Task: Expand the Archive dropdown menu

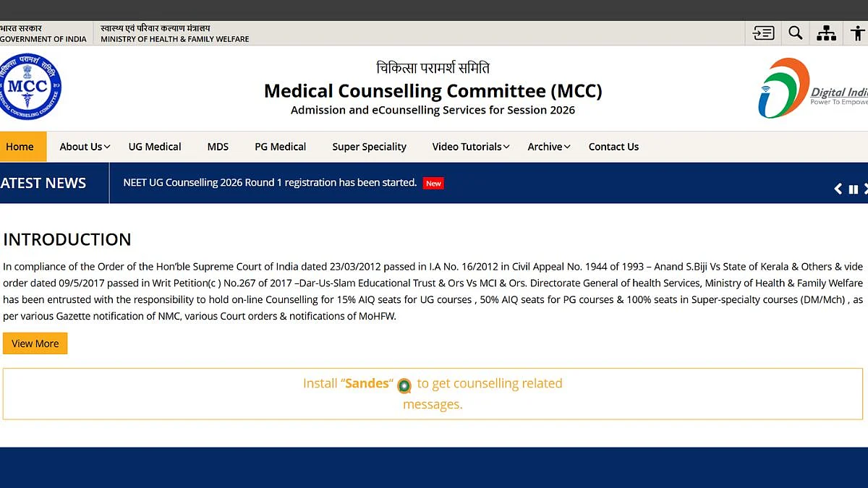Action: 549,147
